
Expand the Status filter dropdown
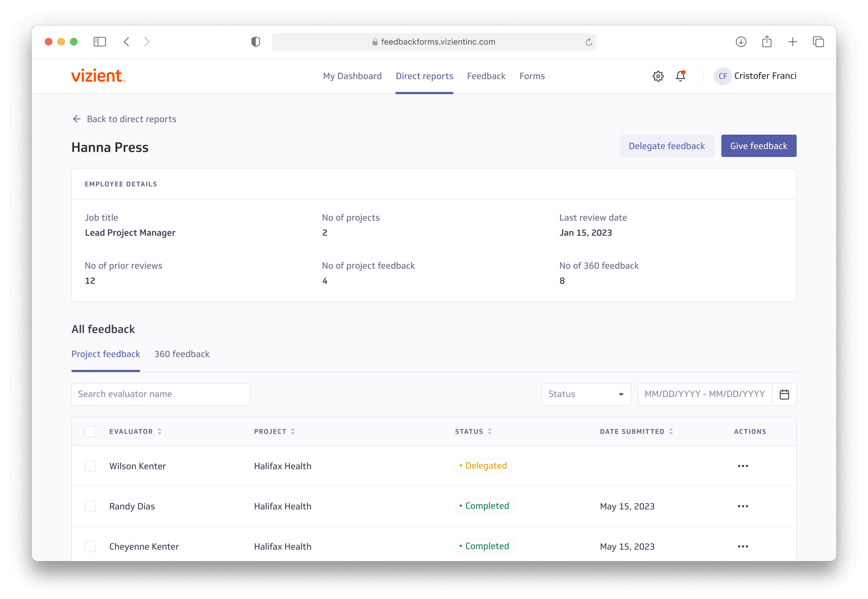coord(586,394)
